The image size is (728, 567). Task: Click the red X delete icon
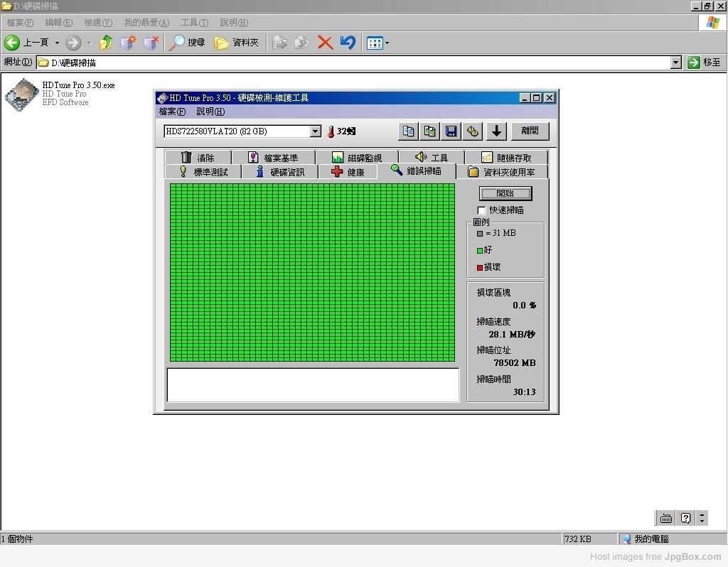[325, 43]
